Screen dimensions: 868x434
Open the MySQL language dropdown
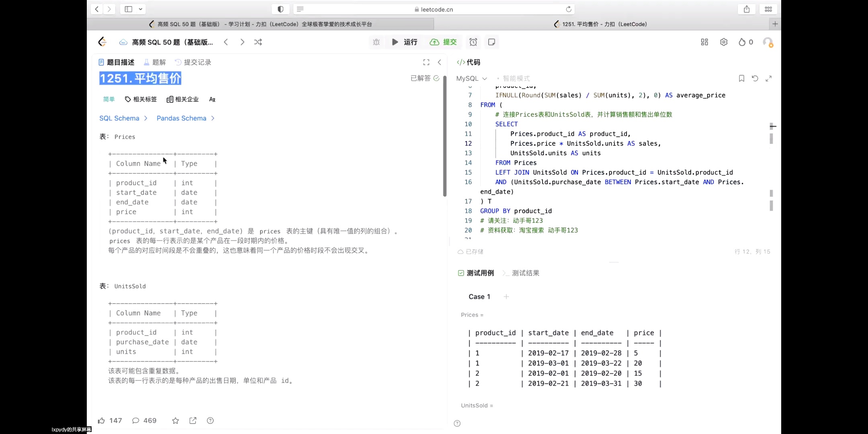471,78
